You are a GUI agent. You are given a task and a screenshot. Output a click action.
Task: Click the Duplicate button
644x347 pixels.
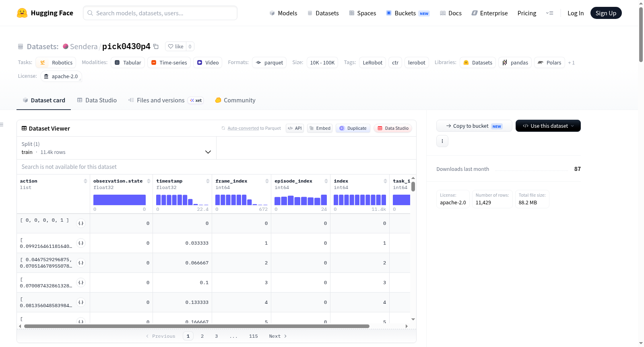pyautogui.click(x=353, y=128)
